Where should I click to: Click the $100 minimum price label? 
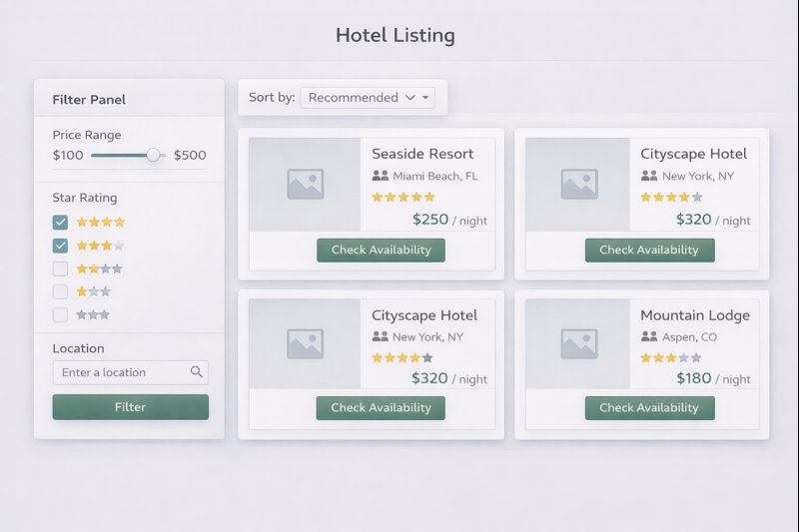[x=68, y=156]
